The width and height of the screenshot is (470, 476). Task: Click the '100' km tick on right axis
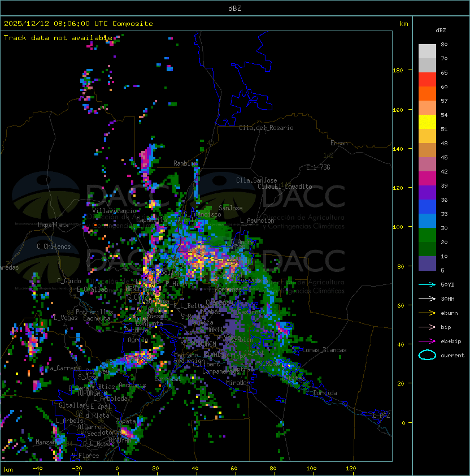pyautogui.click(x=398, y=227)
